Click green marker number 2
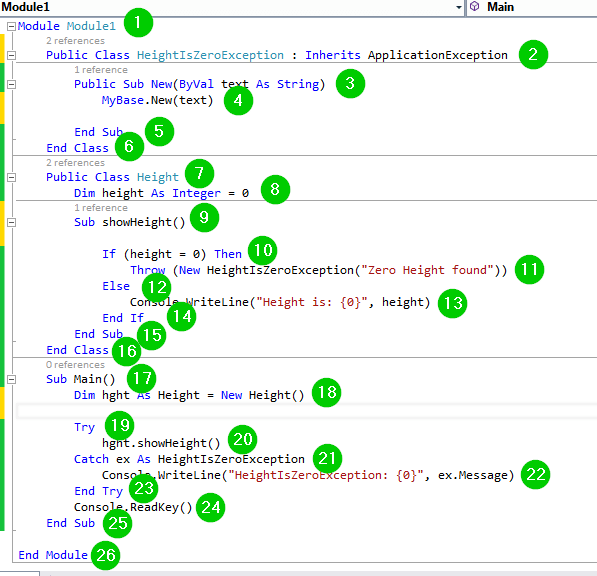Viewport: 597px width, 576px height. [x=533, y=54]
